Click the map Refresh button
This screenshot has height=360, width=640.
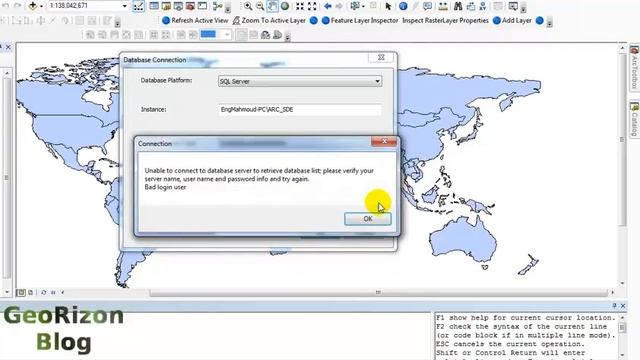(x=44, y=293)
